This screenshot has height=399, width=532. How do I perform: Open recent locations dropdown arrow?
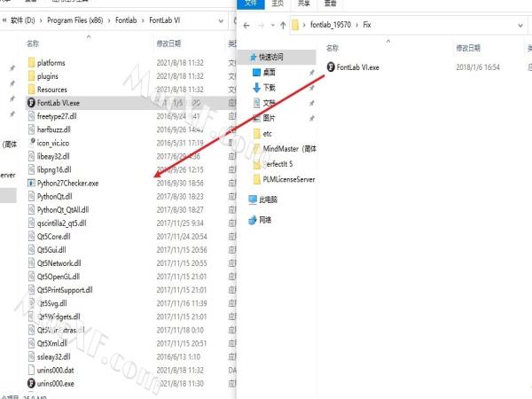[272, 25]
